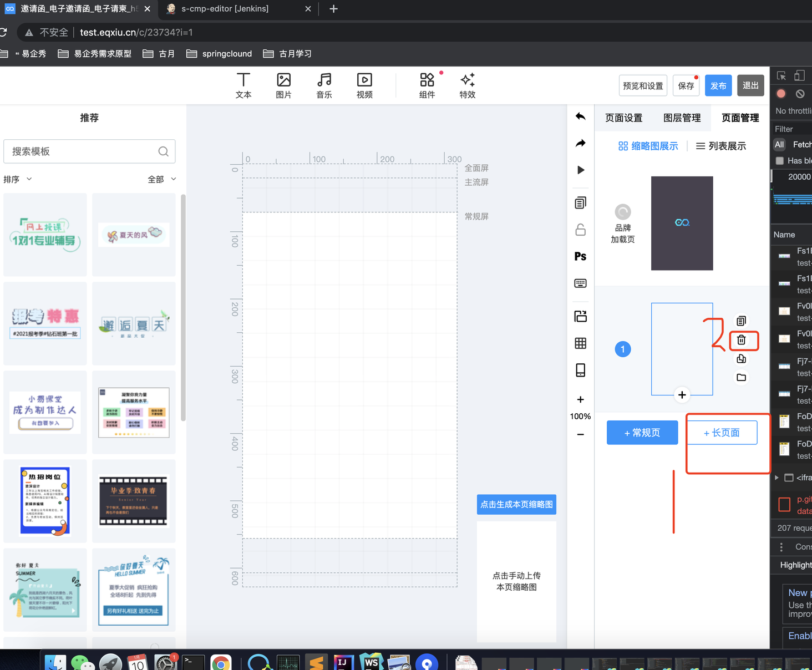The height and width of the screenshot is (670, 812).
Task: Click the 音乐 music icon
Action: click(x=324, y=85)
